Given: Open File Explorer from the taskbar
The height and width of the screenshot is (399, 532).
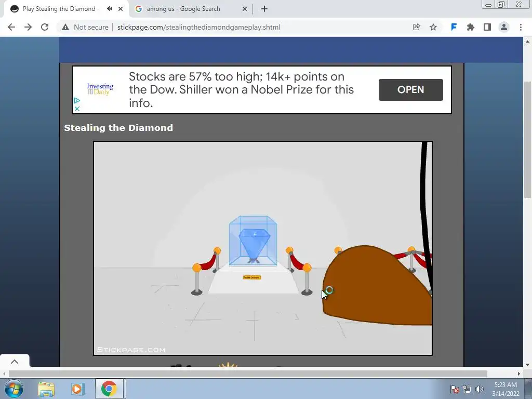Looking at the screenshot, I should click(x=46, y=389).
